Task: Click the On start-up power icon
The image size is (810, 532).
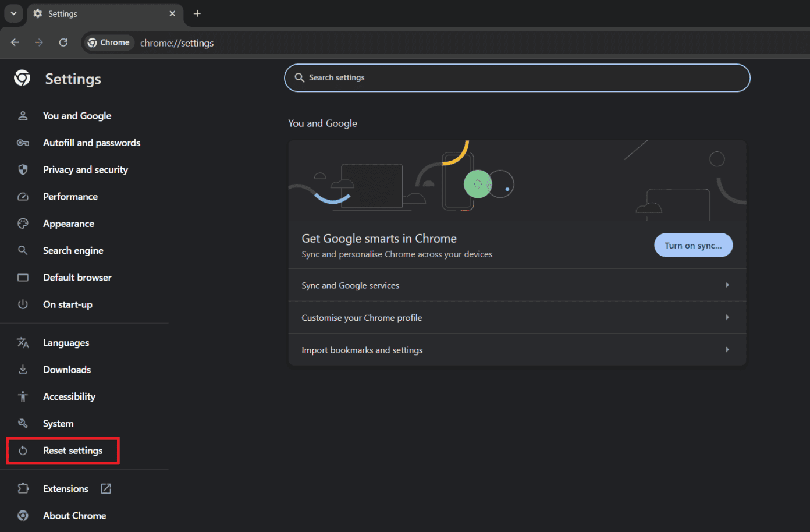Action: pos(23,304)
